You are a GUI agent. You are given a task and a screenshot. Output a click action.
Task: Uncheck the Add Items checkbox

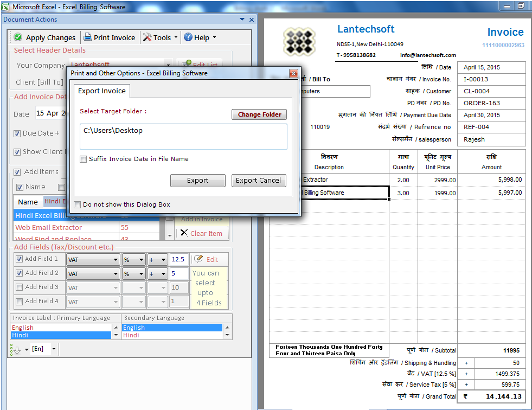[x=17, y=172]
